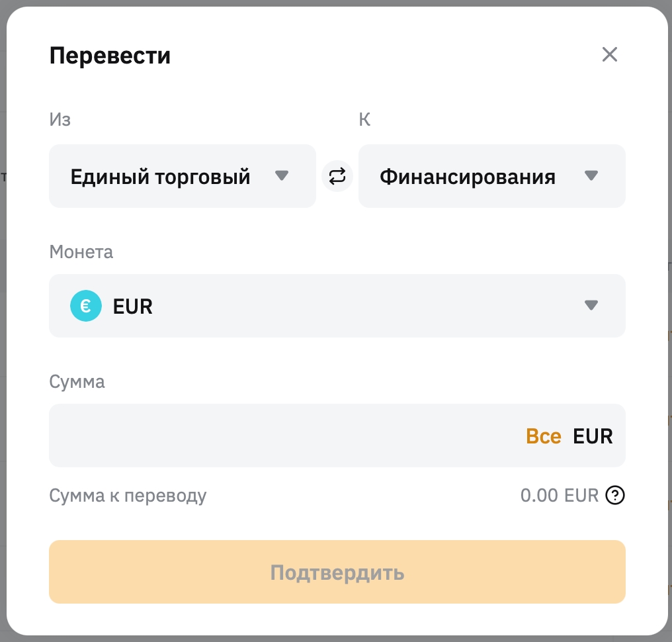Click the 0.00 EUR transfer amount value
Viewport: 672px width, 642px height.
point(559,495)
